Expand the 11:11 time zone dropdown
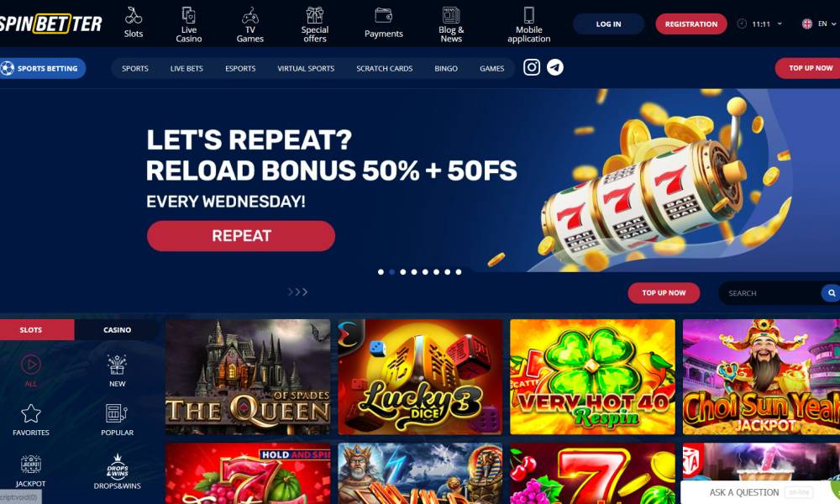Screen dimensions: 840x504 (760, 24)
